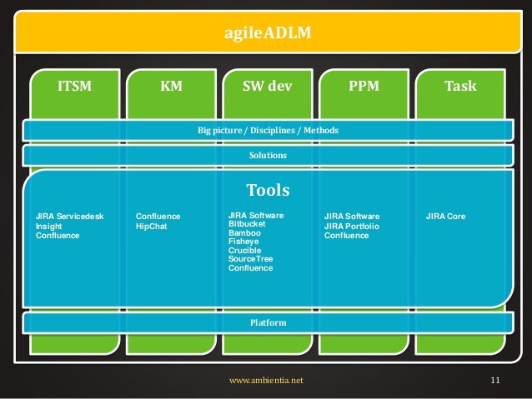Open the www.ambientia.net link
The height and width of the screenshot is (399, 532).
click(266, 381)
